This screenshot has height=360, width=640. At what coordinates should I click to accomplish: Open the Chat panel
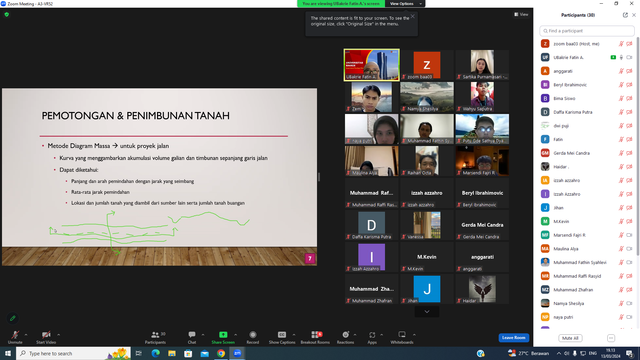click(191, 337)
